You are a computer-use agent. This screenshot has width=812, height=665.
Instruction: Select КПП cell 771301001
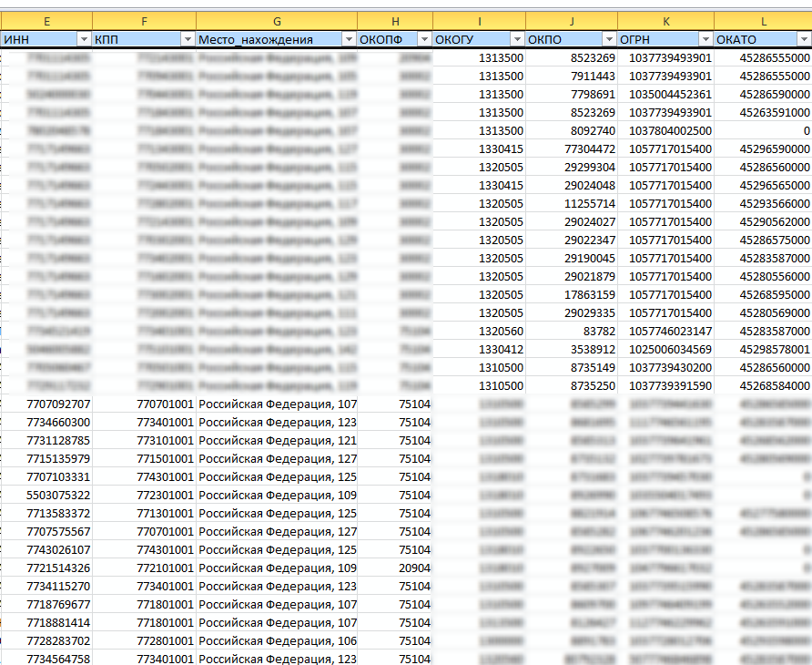144,514
